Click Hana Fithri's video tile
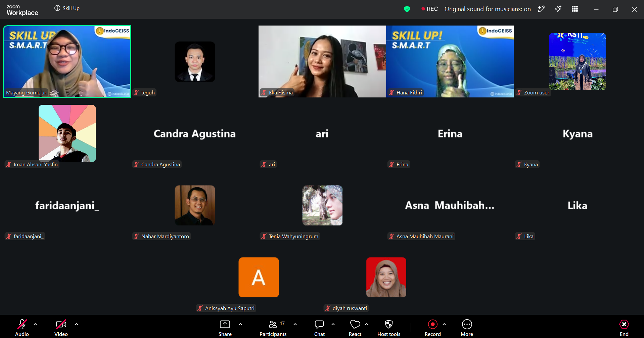 tap(450, 61)
